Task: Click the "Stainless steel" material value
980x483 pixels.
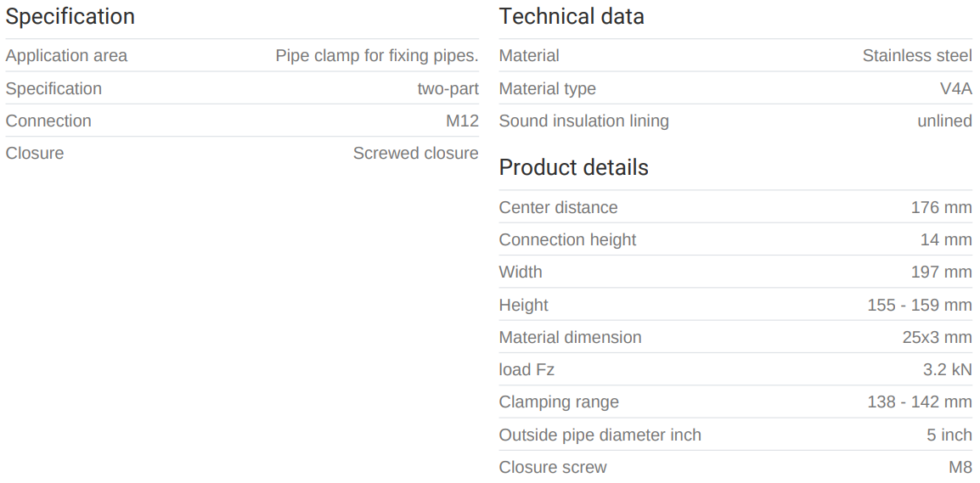Action: point(917,56)
